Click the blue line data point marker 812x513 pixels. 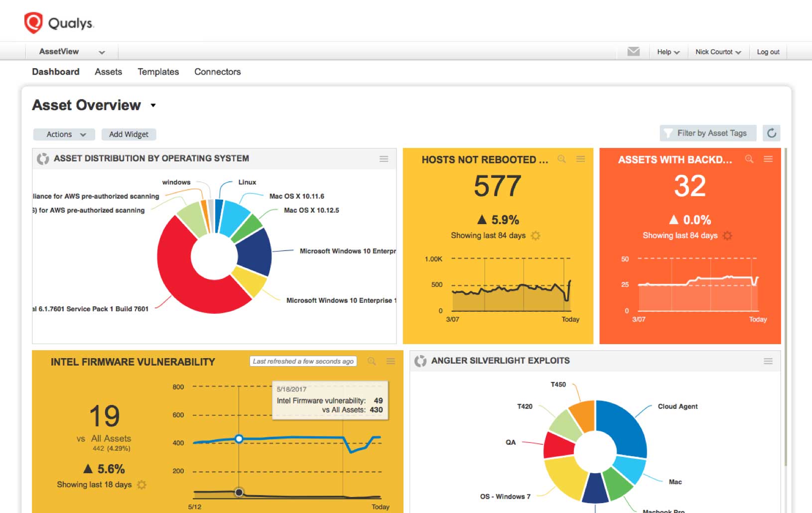coord(239,439)
